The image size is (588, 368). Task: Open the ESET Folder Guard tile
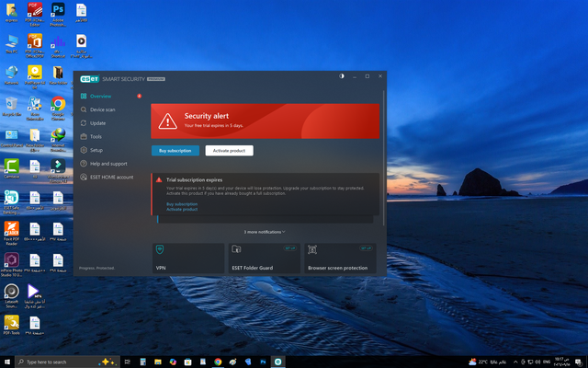coord(265,258)
